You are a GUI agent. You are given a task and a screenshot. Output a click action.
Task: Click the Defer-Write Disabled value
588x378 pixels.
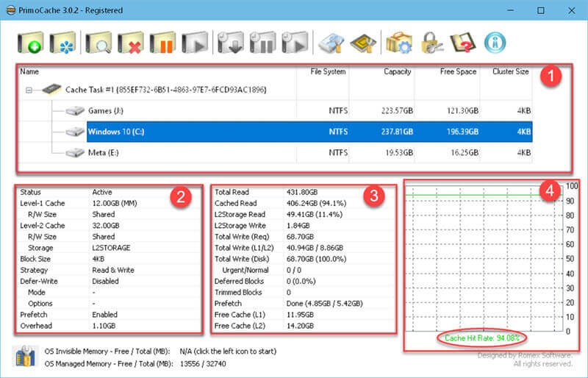(x=105, y=281)
